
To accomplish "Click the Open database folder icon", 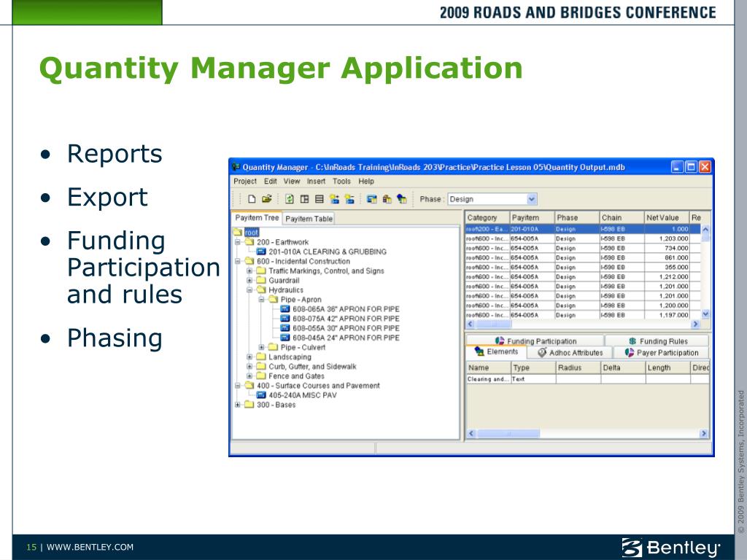I will click(x=266, y=199).
